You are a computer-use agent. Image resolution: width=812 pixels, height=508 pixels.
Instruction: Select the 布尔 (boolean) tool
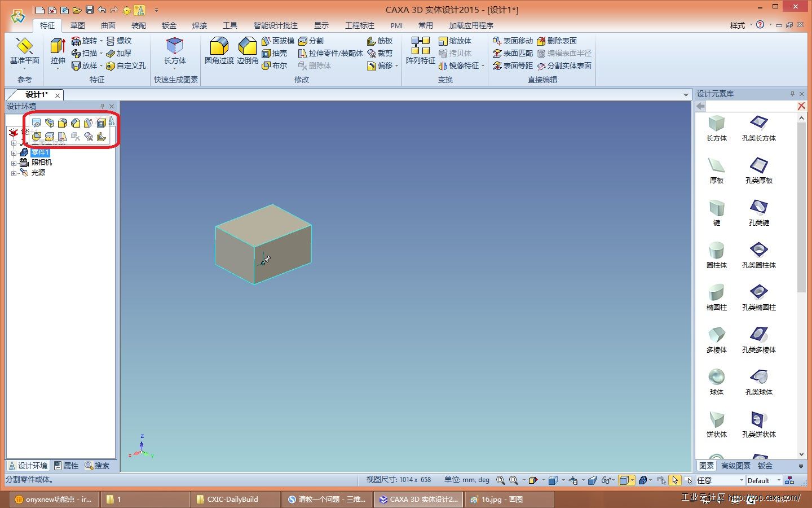pyautogui.click(x=275, y=65)
